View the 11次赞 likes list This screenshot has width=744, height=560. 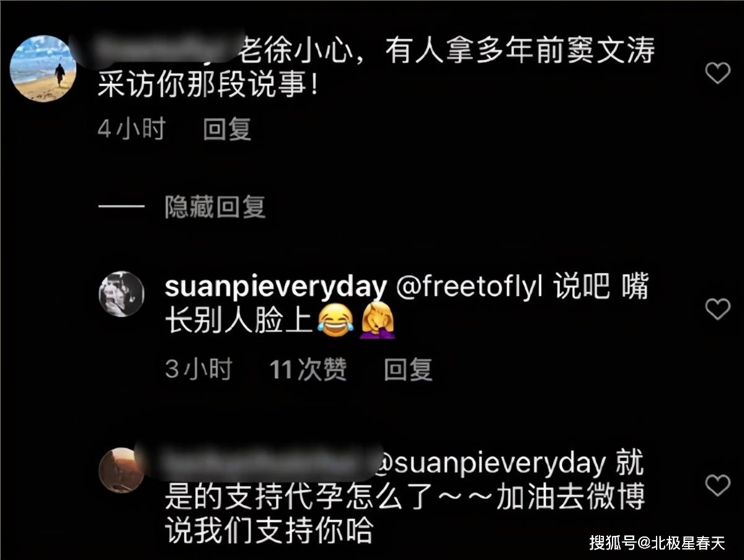coord(308,370)
